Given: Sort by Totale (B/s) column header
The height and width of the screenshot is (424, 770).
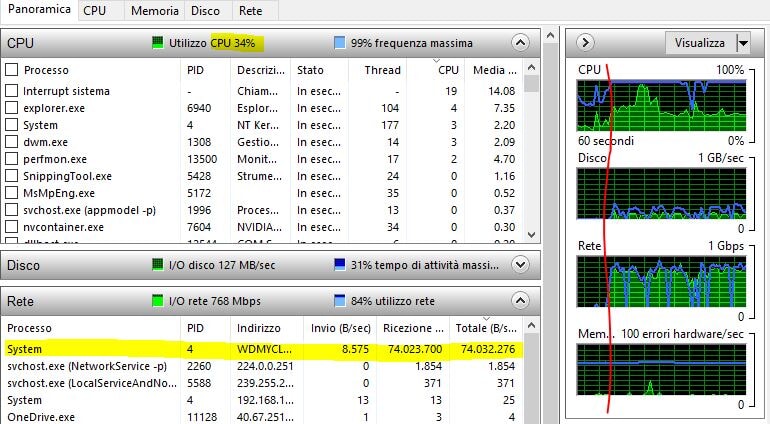Looking at the screenshot, I should (x=486, y=328).
